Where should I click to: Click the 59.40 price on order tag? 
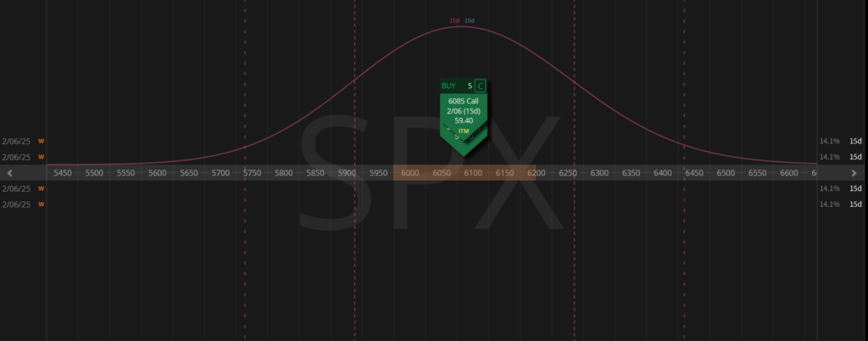pyautogui.click(x=463, y=120)
